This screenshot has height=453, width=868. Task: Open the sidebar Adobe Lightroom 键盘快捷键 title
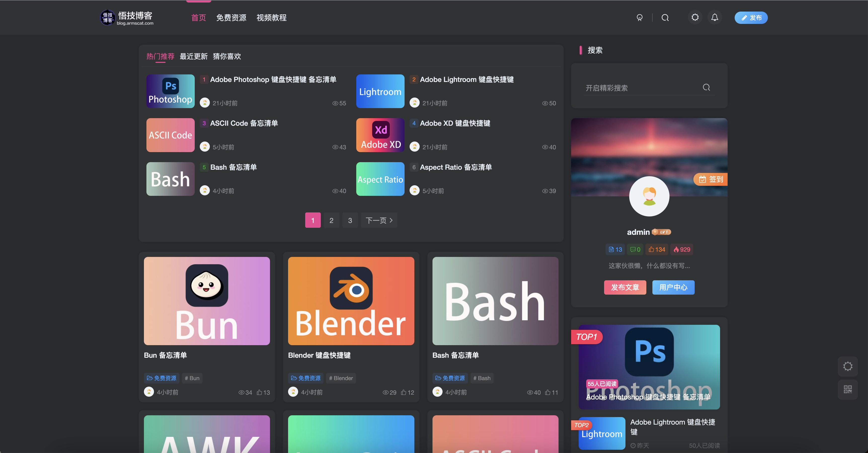pyautogui.click(x=673, y=427)
